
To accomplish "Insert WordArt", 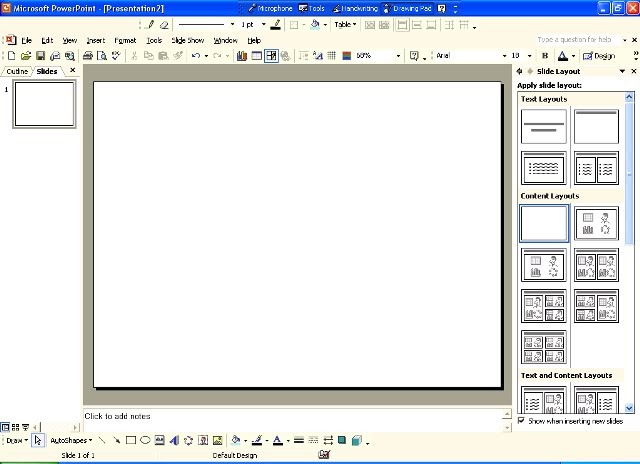I will 174,440.
